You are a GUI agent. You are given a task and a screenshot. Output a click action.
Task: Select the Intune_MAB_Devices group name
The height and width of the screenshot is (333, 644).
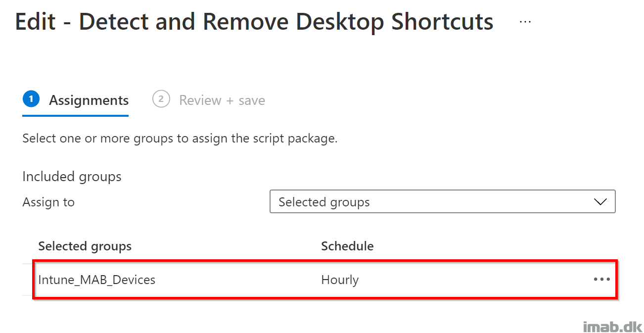pos(97,280)
